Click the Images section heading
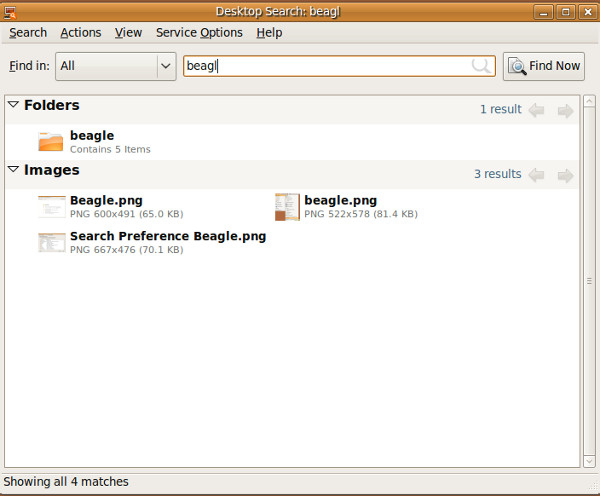600x496 pixels. [x=52, y=170]
